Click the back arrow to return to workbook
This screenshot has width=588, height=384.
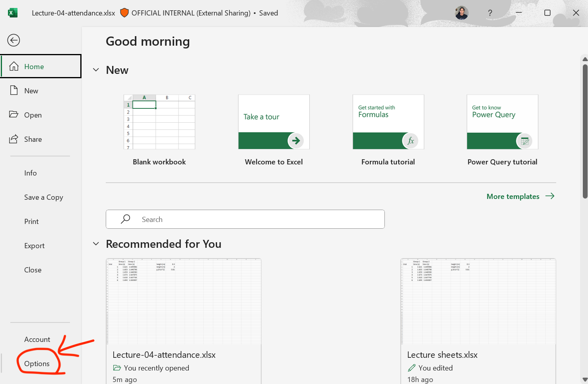point(14,40)
